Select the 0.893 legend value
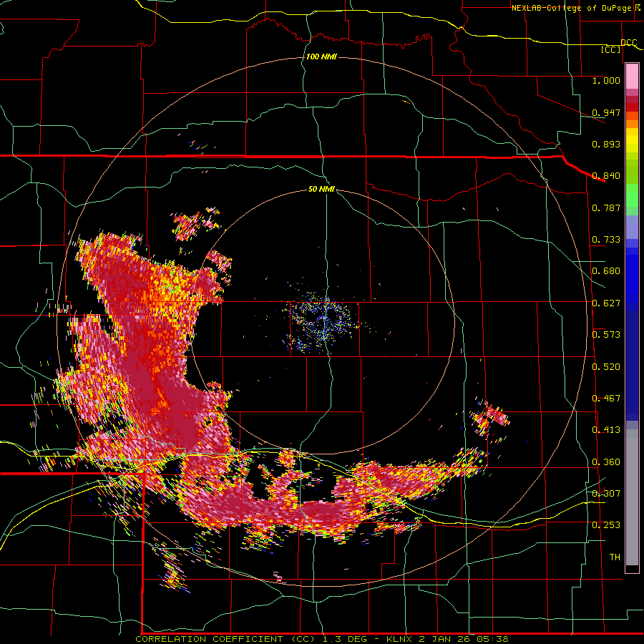This screenshot has height=644, width=644. (606, 144)
